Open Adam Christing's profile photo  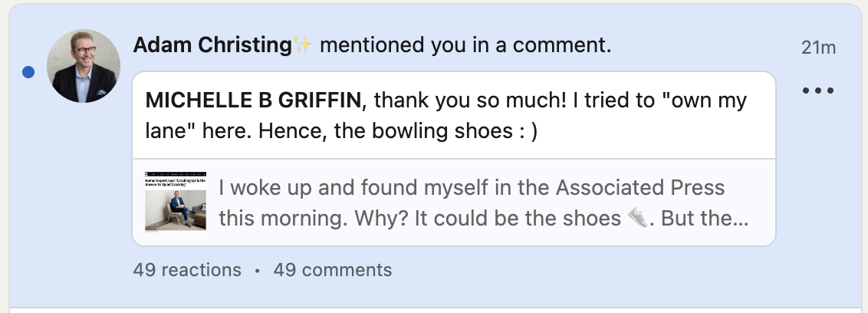tap(84, 67)
